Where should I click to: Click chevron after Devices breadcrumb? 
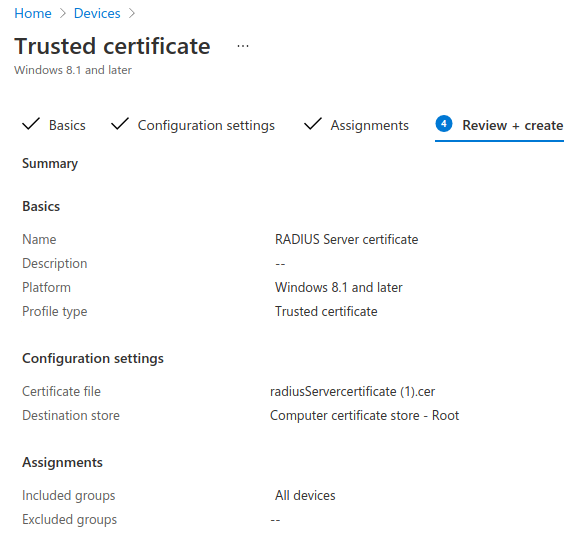(132, 13)
